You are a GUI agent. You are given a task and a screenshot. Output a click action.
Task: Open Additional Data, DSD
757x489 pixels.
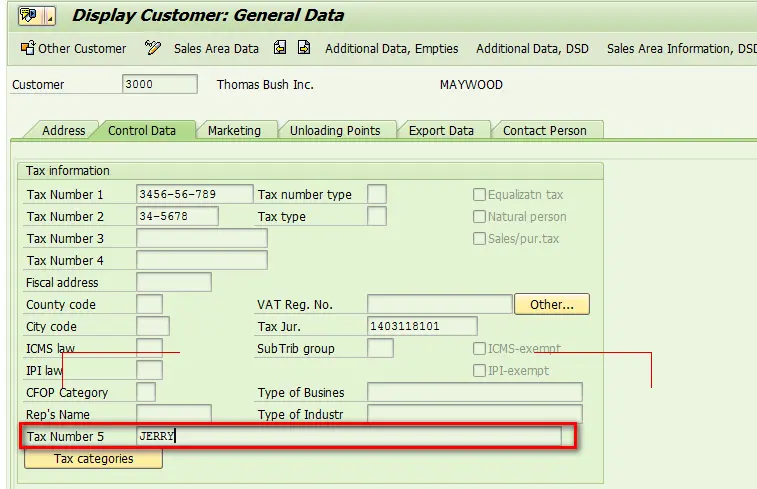(533, 48)
